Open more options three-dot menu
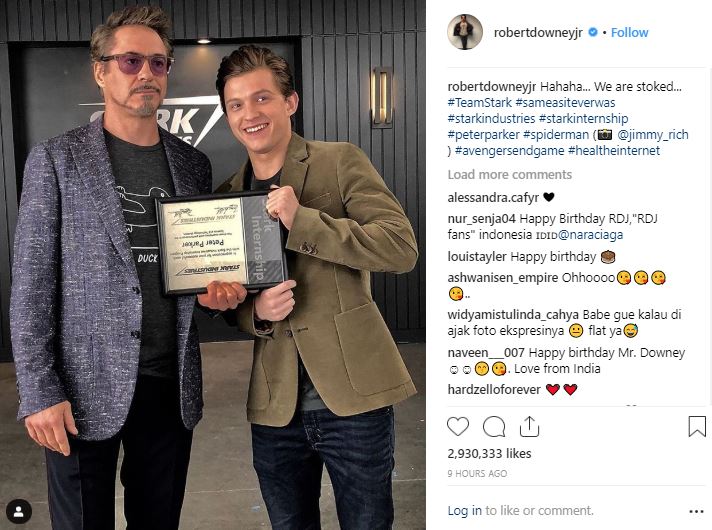The height and width of the screenshot is (530, 712). point(696,511)
